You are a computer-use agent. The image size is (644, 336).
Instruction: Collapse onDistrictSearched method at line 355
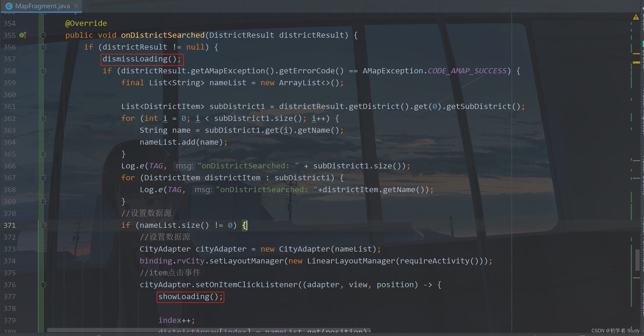(x=43, y=35)
